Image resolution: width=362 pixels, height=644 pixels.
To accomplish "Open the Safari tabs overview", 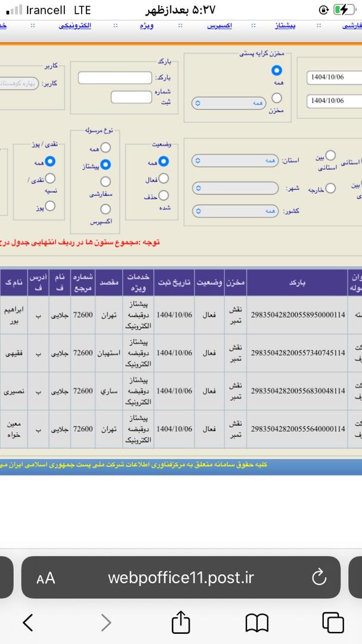I will [332, 623].
